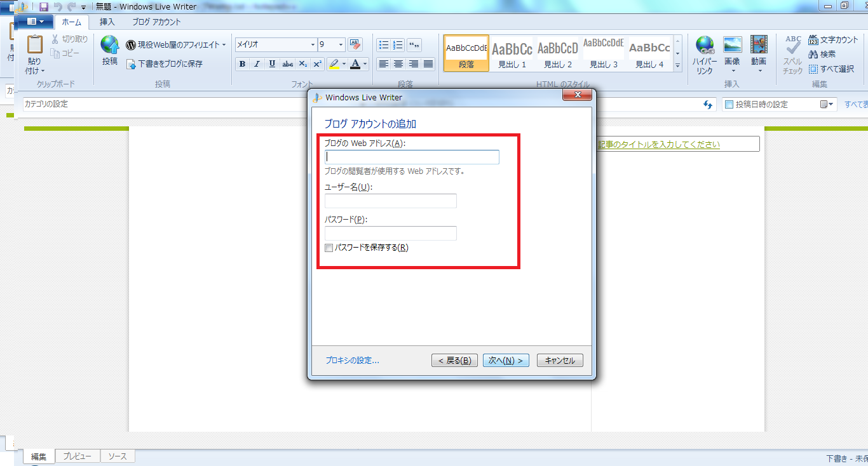The width and height of the screenshot is (868, 466).
Task: Click the ブログの Web アドレス input field
Action: [x=412, y=157]
